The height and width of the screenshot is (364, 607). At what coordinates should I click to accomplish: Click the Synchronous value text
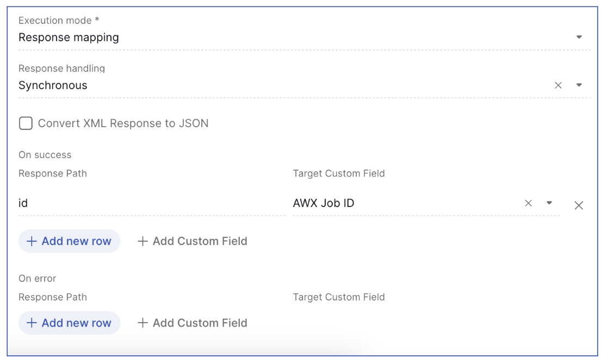pos(53,85)
